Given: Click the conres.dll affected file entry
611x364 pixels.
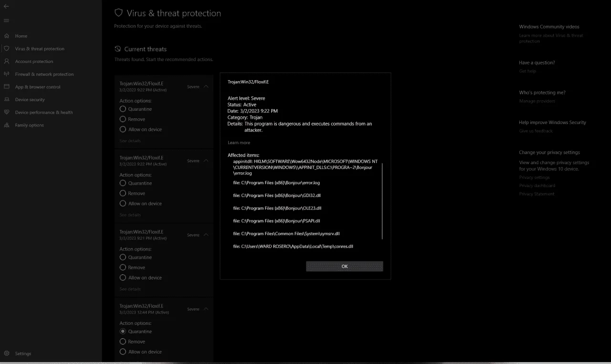Looking at the screenshot, I should click(x=293, y=247).
